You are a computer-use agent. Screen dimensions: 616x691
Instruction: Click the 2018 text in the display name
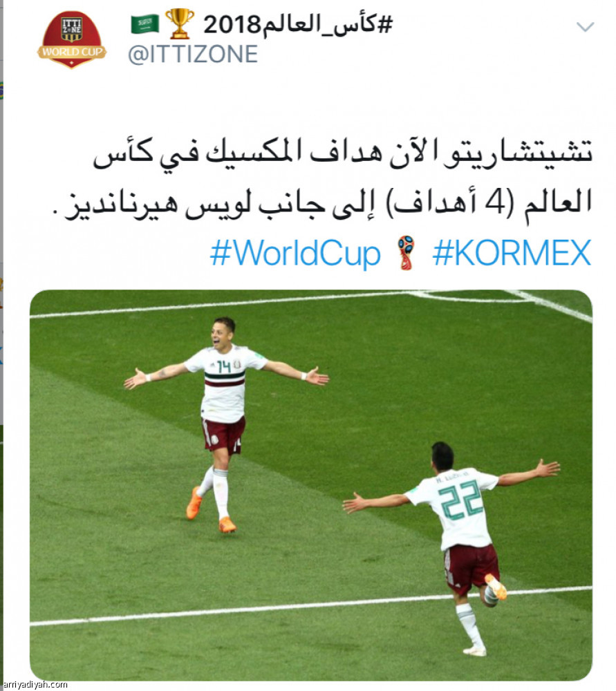pos(232,25)
